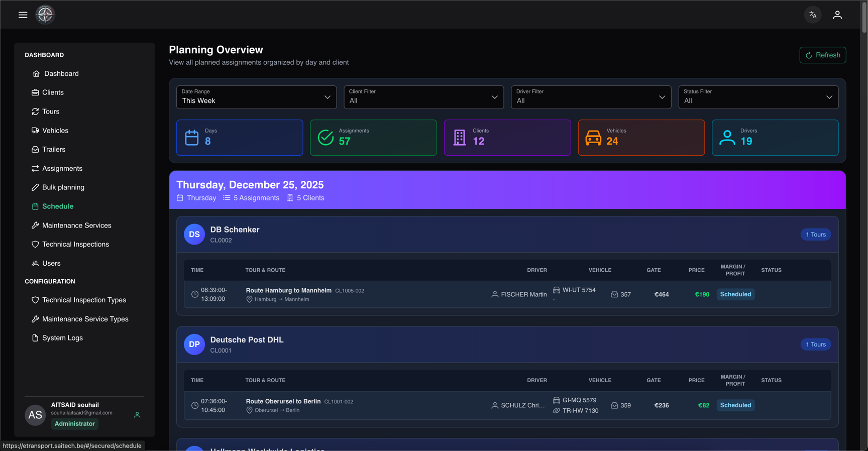
Task: Click the checkmark icon in Assignments card
Action: coord(325,138)
